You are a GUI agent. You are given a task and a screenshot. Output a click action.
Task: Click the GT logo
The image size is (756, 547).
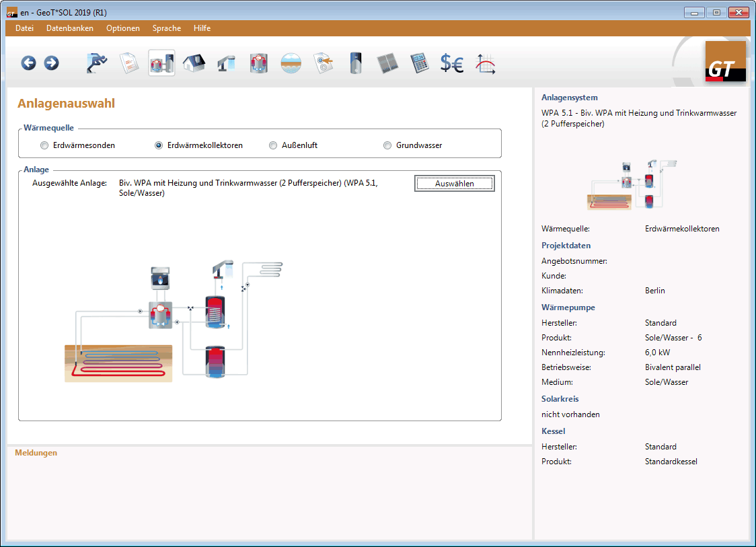(x=725, y=61)
